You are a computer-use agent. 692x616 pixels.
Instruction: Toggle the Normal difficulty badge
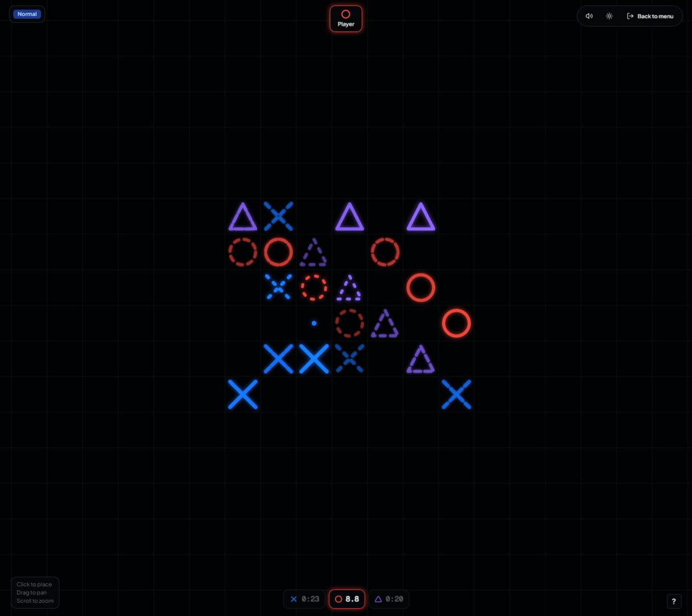pos(27,14)
